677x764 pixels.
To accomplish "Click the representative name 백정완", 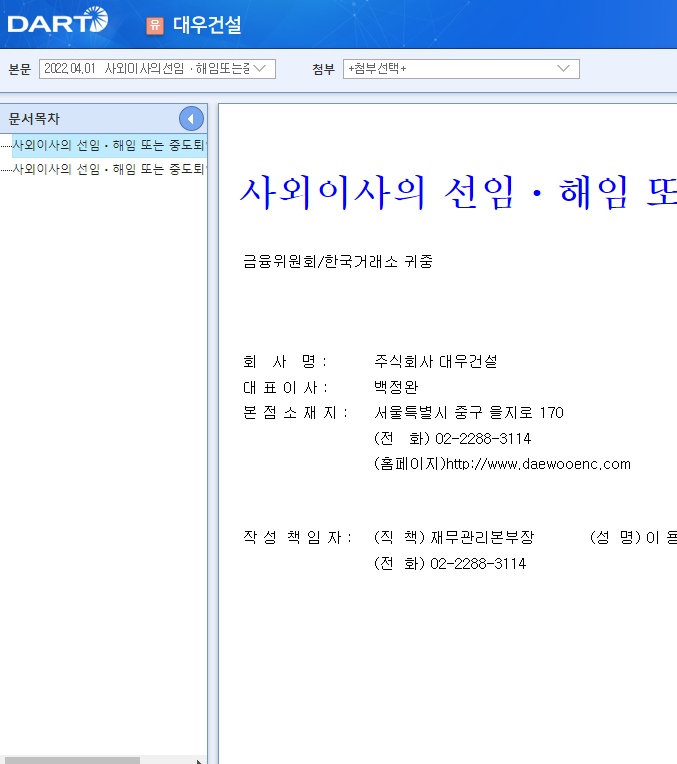I will pos(396,387).
